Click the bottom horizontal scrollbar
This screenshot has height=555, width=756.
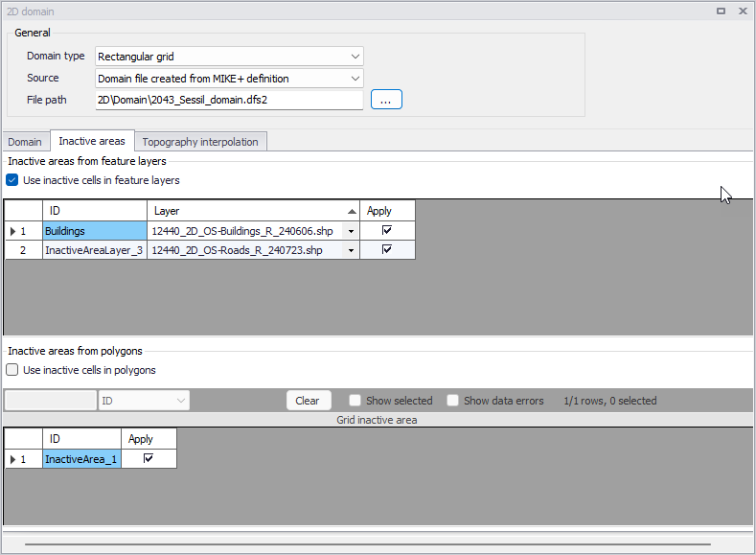point(367,544)
